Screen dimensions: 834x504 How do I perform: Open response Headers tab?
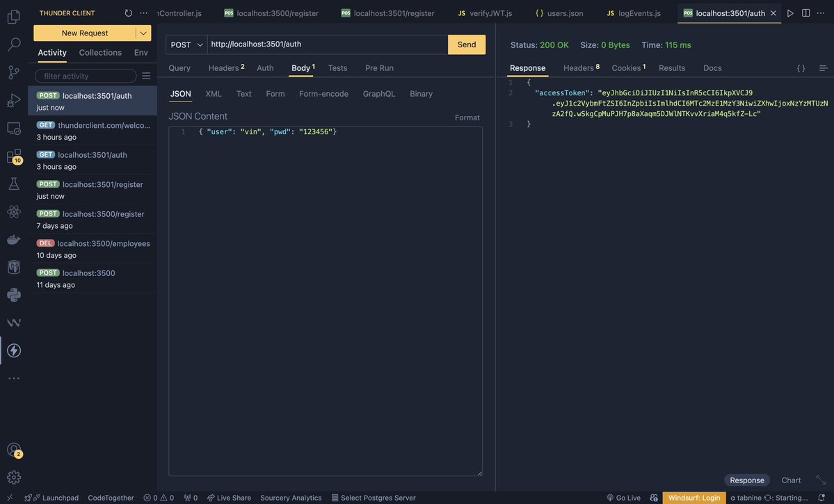pos(581,68)
